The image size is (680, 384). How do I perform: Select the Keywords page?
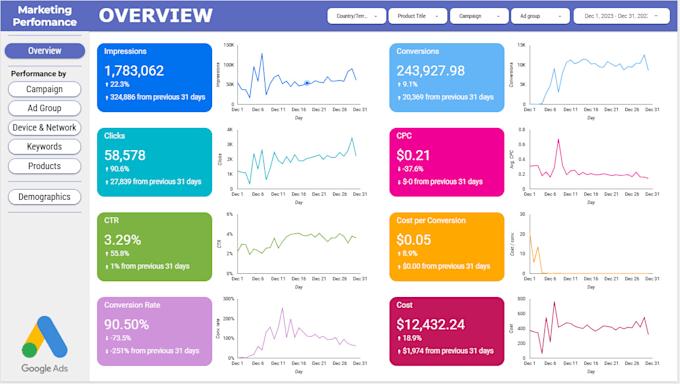44,147
